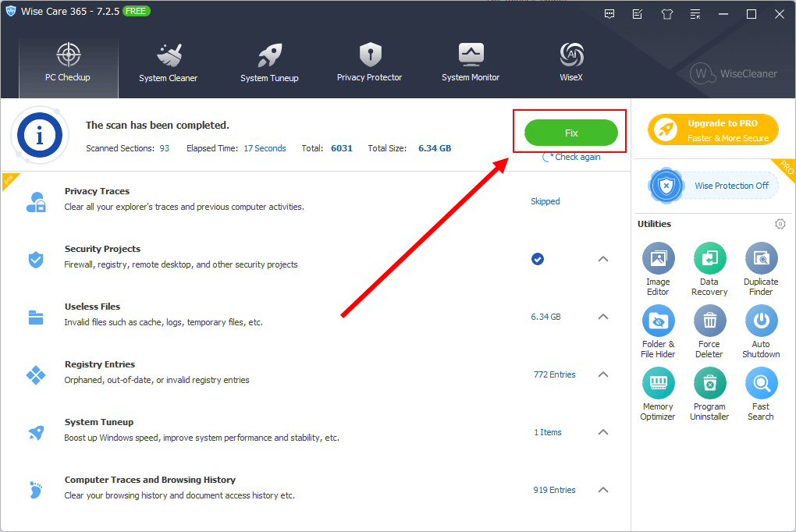Expand the System Tuneup row chevron

603,432
